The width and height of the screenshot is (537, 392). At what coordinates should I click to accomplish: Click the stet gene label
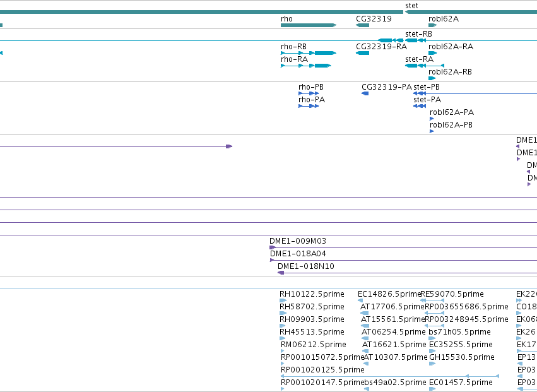[411, 6]
